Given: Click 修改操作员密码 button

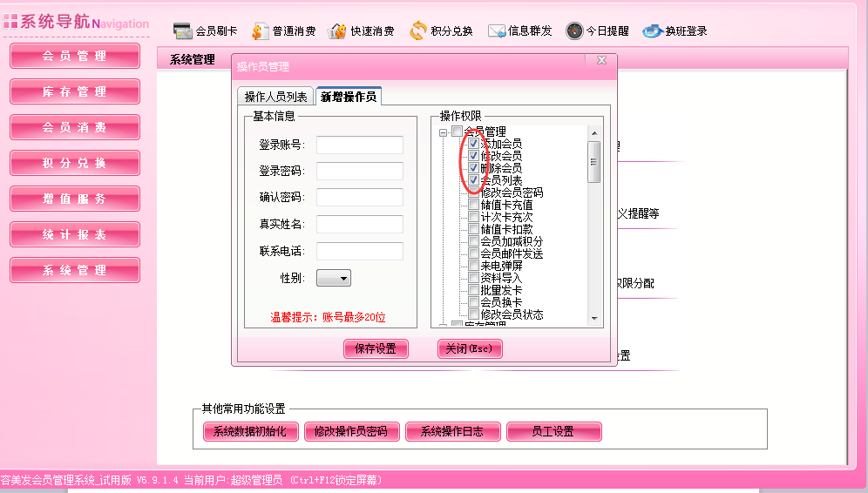Looking at the screenshot, I should point(351,431).
